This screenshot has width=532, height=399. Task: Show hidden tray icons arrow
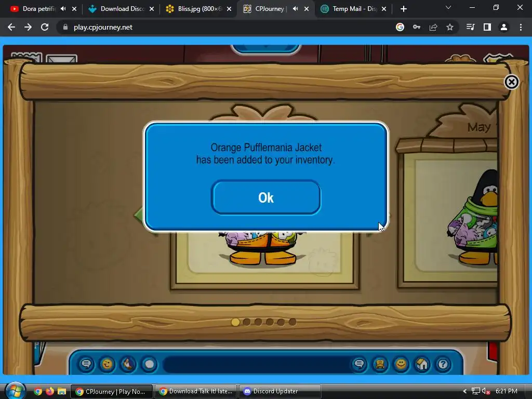465,391
